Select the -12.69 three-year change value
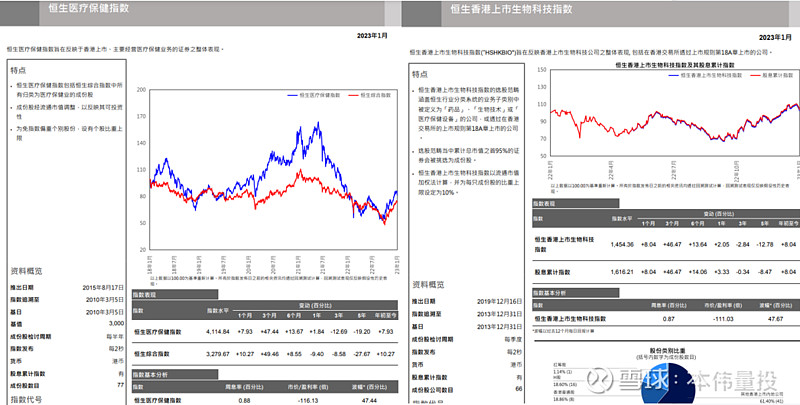 339,332
